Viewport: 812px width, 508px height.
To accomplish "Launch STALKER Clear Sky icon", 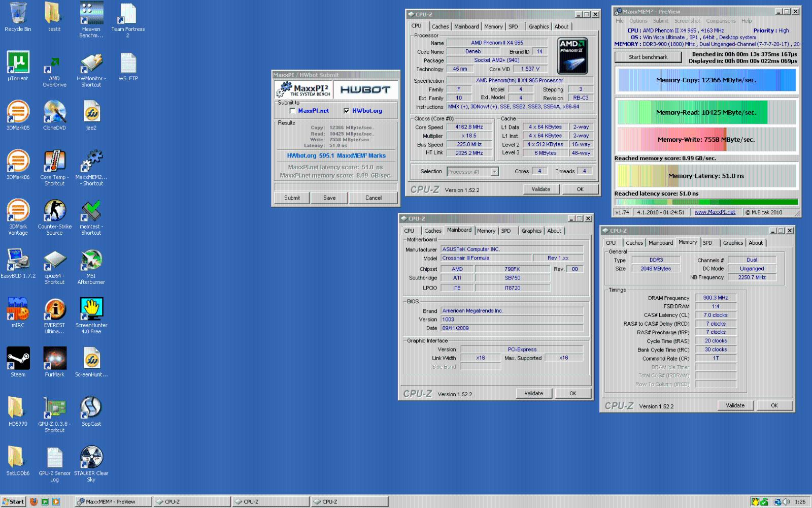I will tap(91, 458).
